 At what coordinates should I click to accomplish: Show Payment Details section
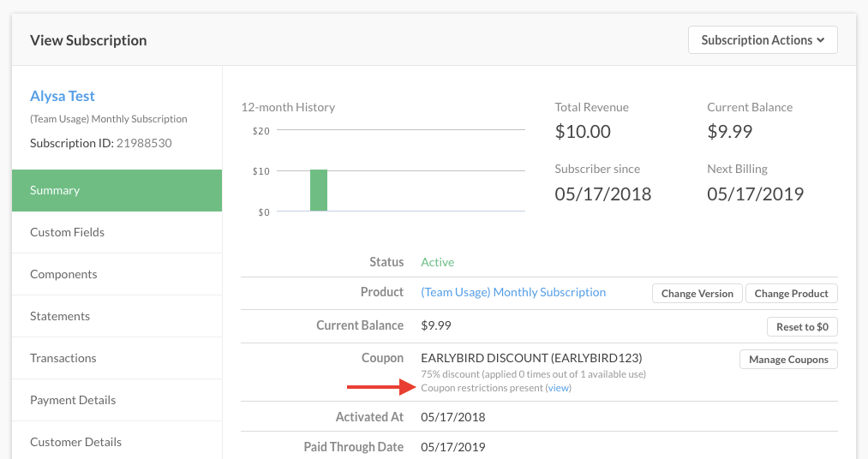pyautogui.click(x=117, y=401)
